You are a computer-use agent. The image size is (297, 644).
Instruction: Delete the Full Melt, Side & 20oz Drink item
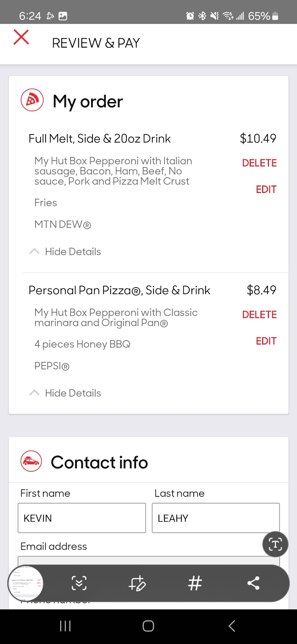tap(259, 163)
